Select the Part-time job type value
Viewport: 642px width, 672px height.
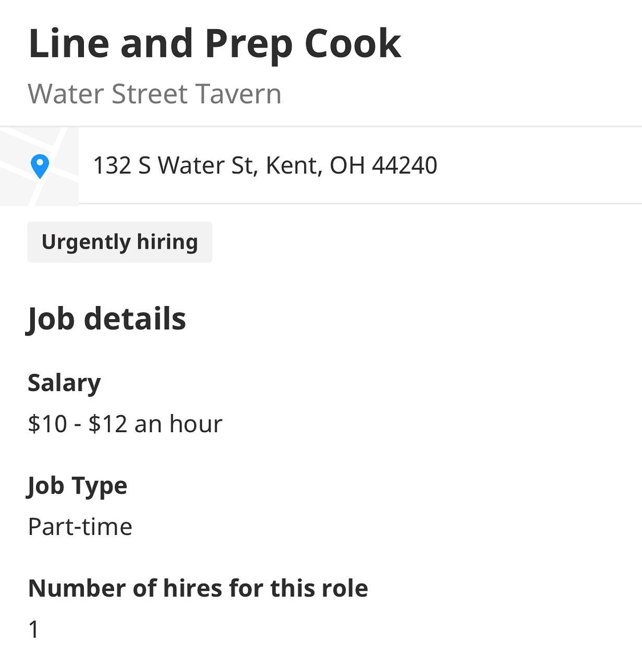point(80,526)
